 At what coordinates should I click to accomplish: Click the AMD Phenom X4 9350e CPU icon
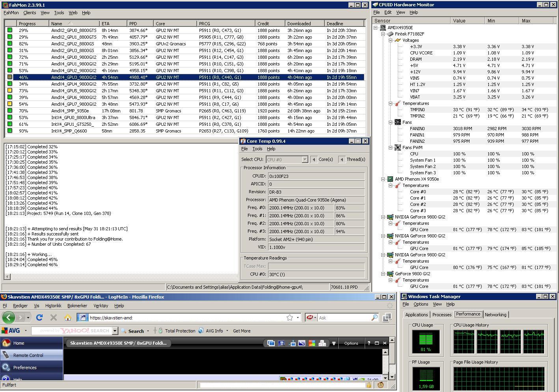click(x=390, y=179)
